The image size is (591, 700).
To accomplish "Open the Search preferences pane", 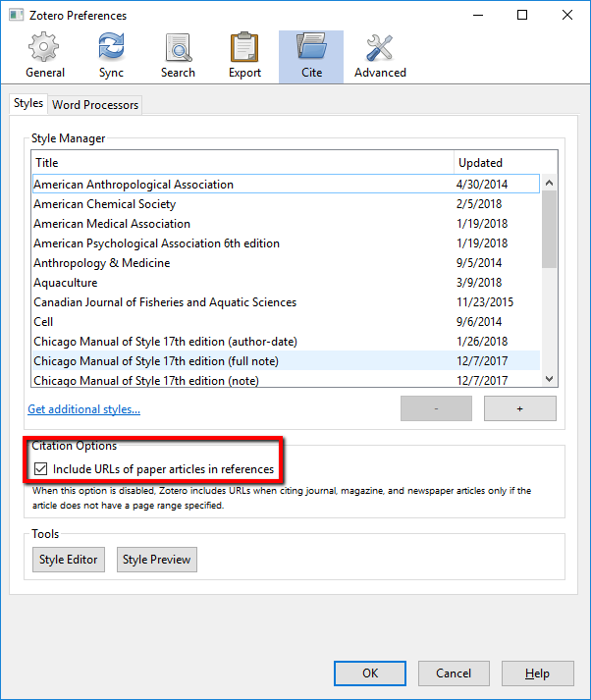I will click(178, 57).
